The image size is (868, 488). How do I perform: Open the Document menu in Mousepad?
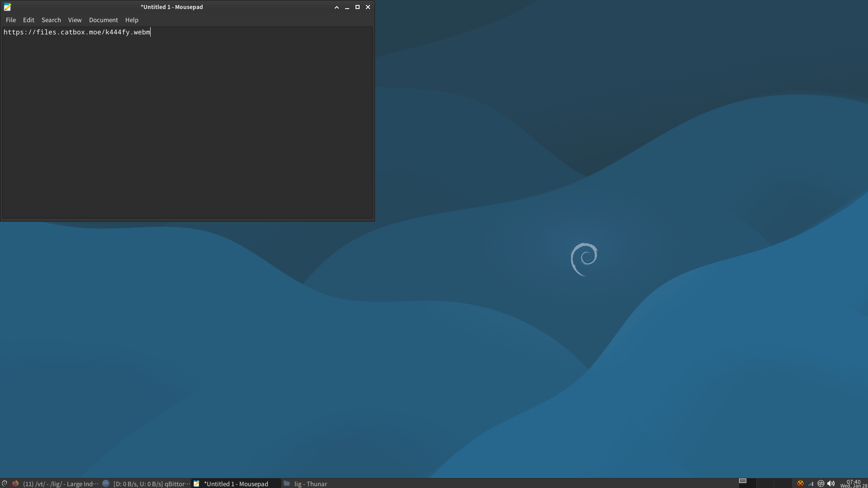pyautogui.click(x=103, y=20)
